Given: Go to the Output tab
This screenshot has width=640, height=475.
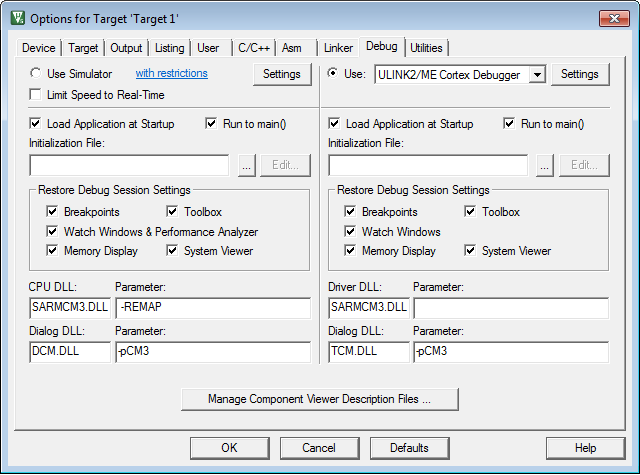Looking at the screenshot, I should coord(126,48).
